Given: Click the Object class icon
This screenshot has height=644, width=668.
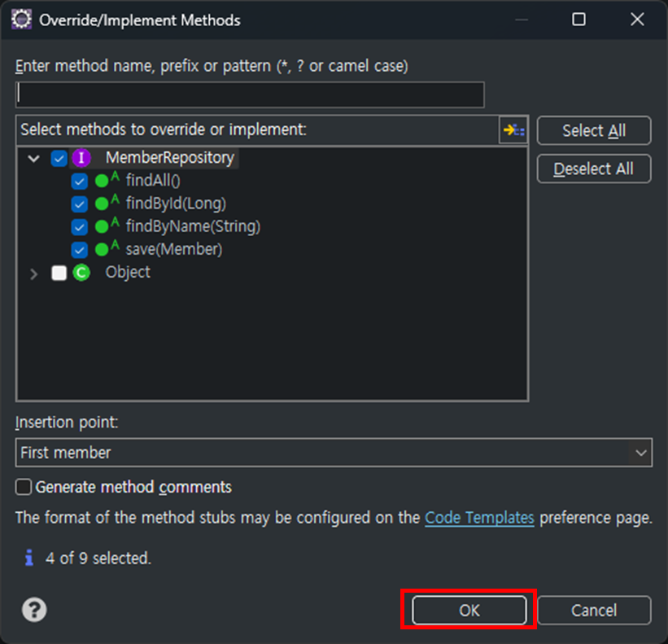Looking at the screenshot, I should (x=81, y=273).
